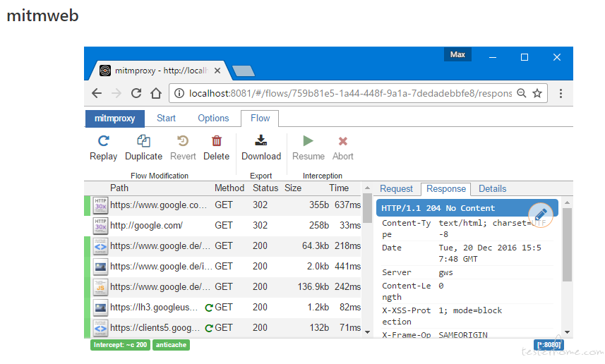Click the Download export icon
Viewport: 605px width, 364px height.
(260, 140)
